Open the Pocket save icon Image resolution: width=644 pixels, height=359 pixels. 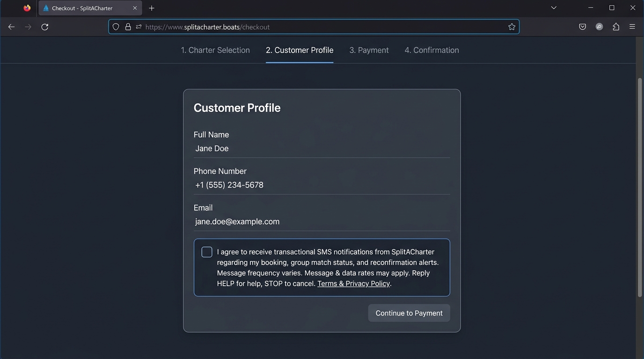582,27
